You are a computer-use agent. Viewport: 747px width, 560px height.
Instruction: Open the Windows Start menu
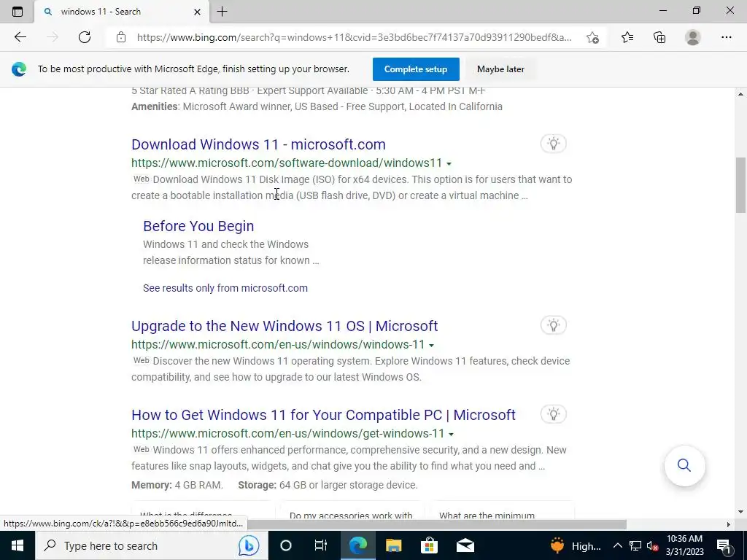18,545
